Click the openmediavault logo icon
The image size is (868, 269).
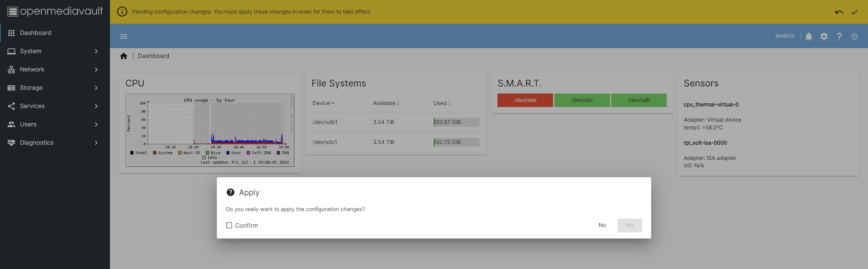[13, 12]
